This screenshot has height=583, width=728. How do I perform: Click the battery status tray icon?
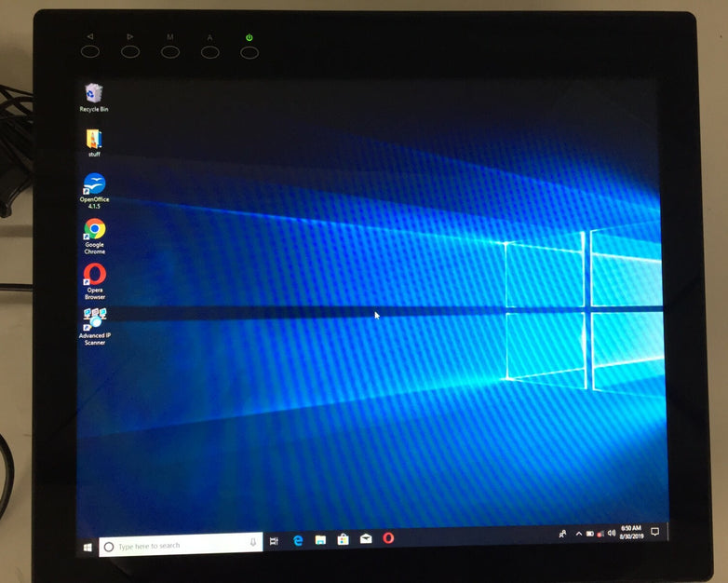coord(589,534)
